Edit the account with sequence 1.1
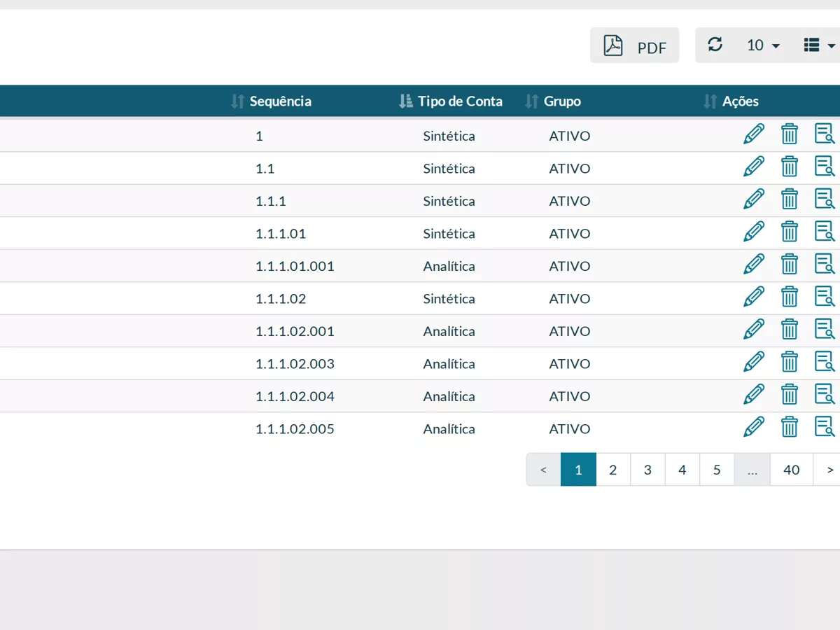Screen dimensions: 840x630 [754, 167]
